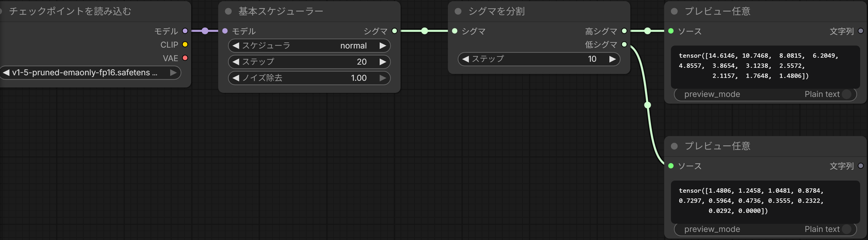Click the 低シグマ output label
This screenshot has height=240, width=868.
click(x=601, y=44)
